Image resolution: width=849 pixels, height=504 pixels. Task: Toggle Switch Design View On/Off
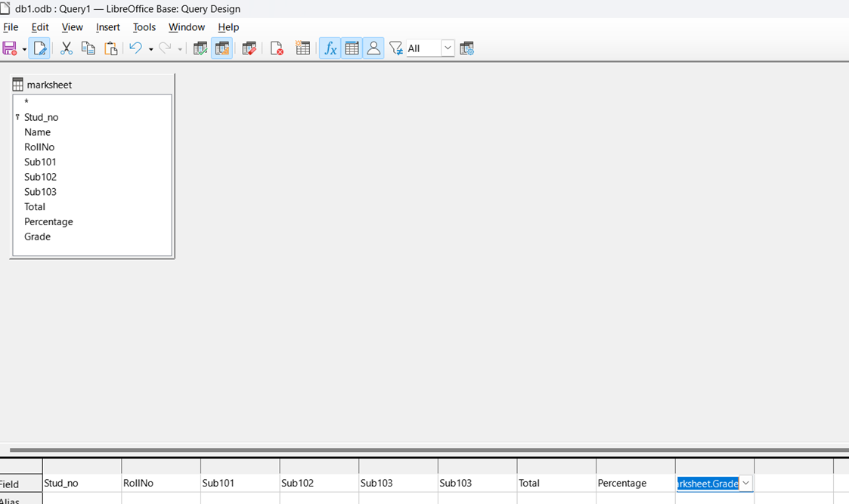click(222, 48)
